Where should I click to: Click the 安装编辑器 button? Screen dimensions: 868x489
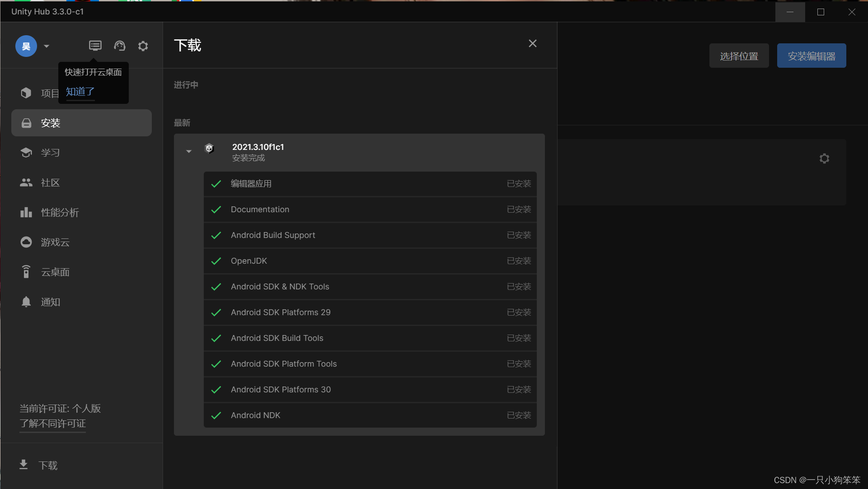(x=812, y=56)
